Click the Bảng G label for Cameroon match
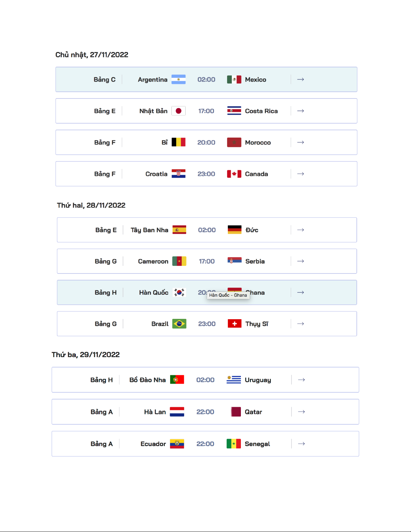 [106, 261]
